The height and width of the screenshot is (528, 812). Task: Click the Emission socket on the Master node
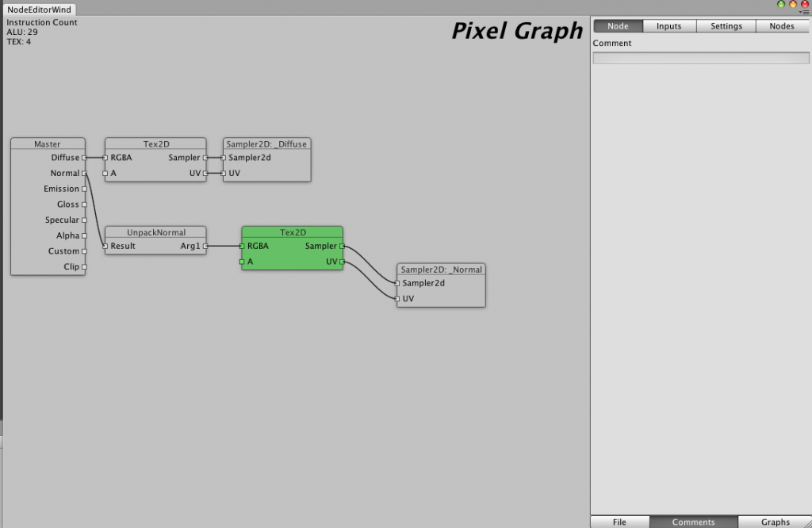click(82, 189)
